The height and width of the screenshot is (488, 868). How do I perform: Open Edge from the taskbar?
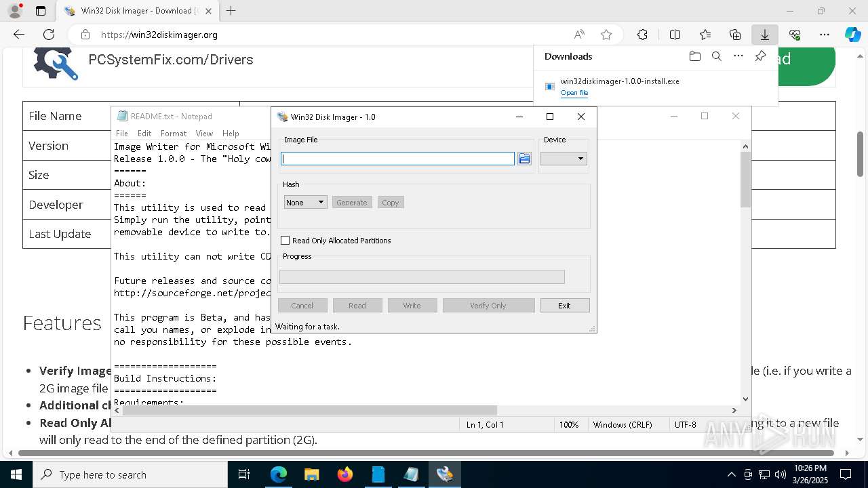[279, 474]
